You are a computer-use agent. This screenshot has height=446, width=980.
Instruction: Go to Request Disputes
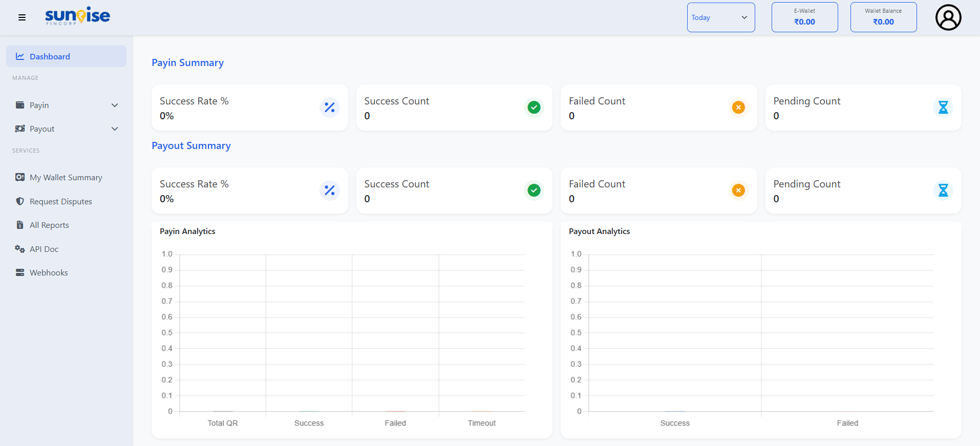[x=60, y=202]
